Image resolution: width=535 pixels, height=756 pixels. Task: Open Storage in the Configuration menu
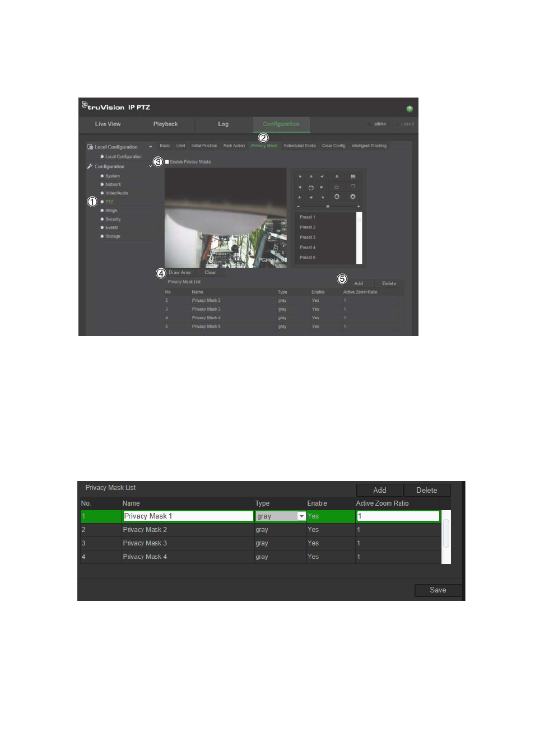113,236
